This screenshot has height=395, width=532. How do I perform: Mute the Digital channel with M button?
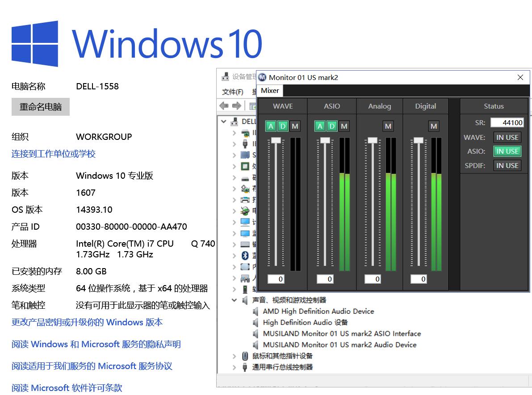(433, 126)
